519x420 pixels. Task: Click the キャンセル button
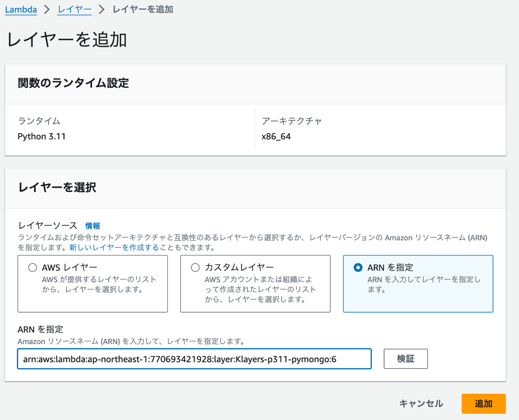(421, 403)
